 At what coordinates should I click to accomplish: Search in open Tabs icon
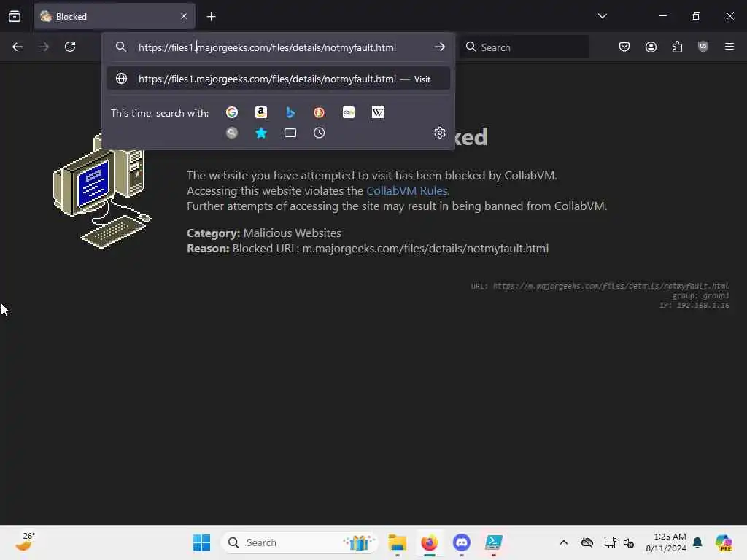tap(290, 133)
